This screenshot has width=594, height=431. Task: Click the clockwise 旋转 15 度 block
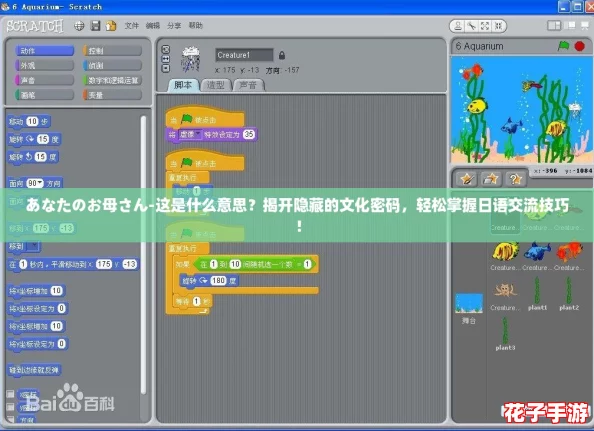(x=34, y=139)
